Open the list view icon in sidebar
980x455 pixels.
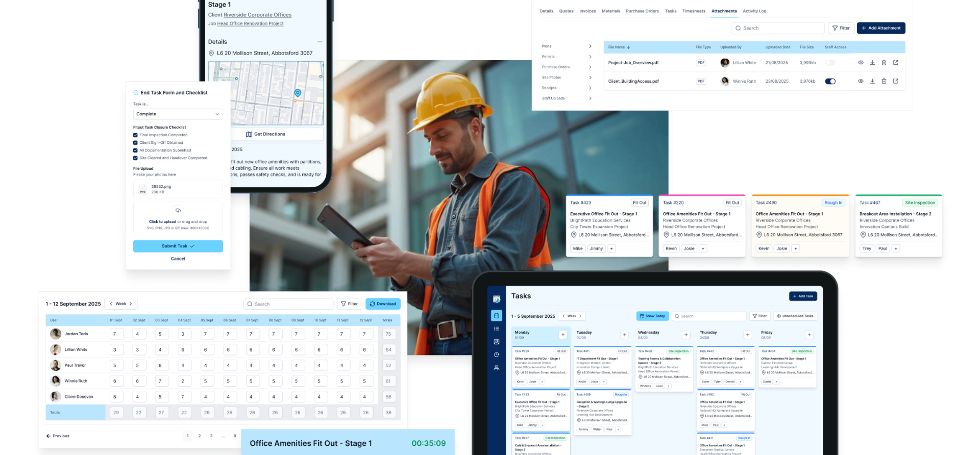(x=497, y=328)
